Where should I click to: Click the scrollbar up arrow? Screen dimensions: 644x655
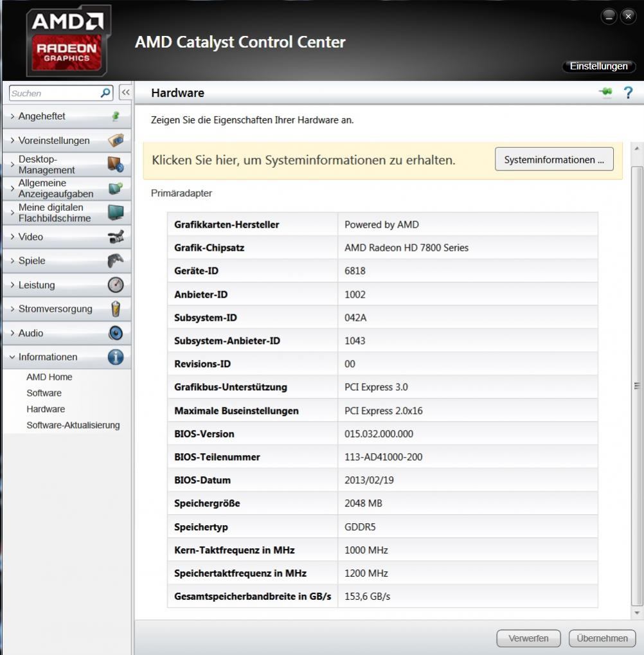637,148
